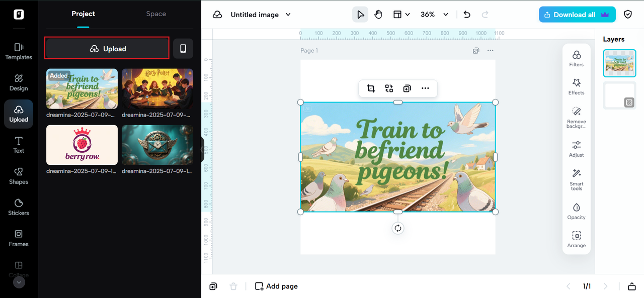Expand the 36% zoom dropdown

click(445, 15)
